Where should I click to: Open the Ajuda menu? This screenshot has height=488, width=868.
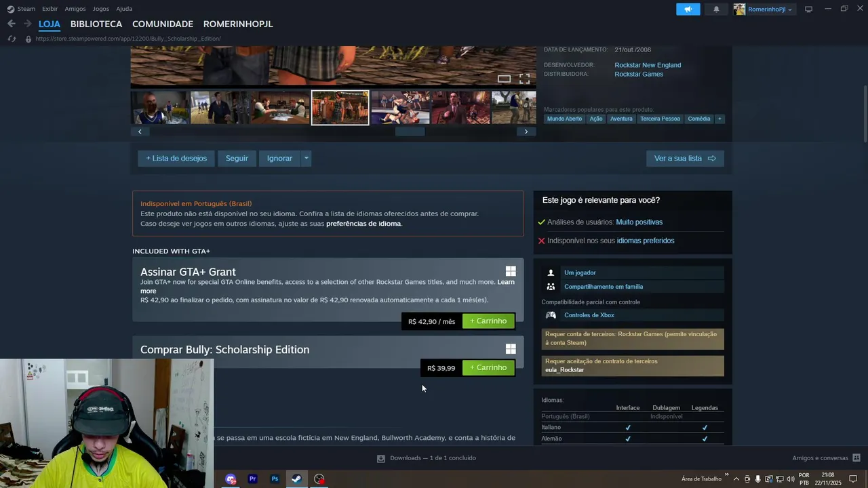coord(124,9)
